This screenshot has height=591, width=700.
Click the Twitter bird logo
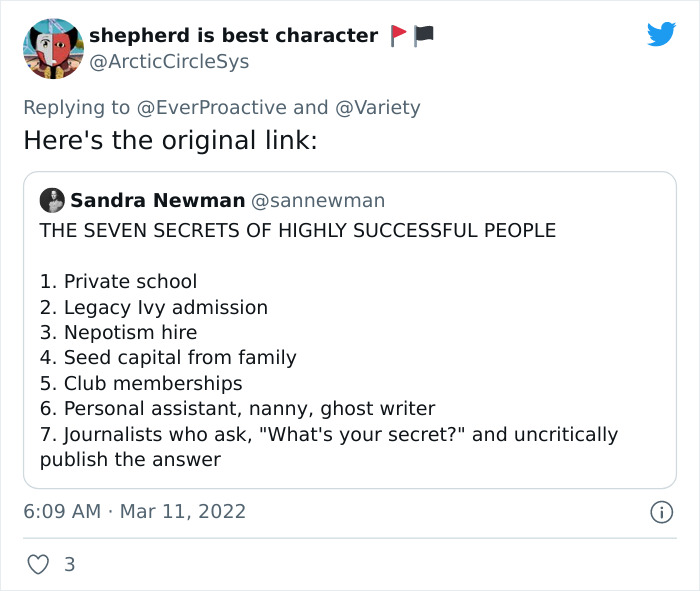pos(661,35)
